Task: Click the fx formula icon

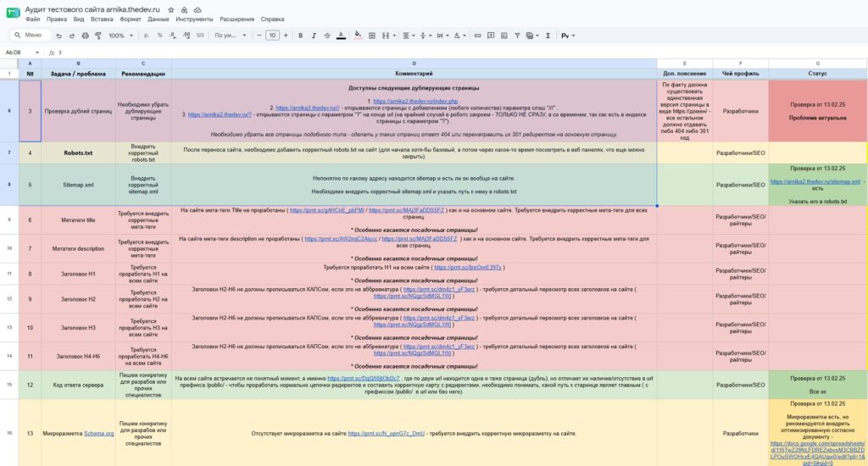Action: tap(52, 53)
